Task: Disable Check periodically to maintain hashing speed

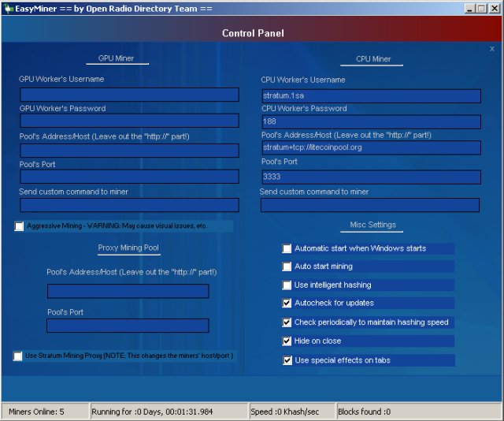Action: pos(287,322)
